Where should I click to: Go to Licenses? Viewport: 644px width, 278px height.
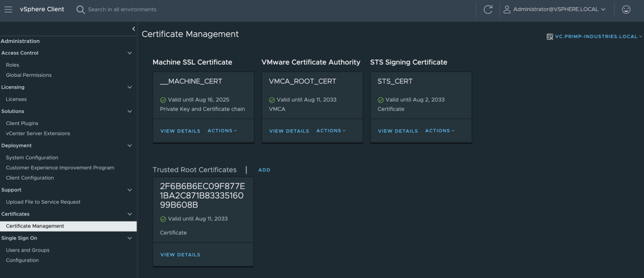coord(16,99)
